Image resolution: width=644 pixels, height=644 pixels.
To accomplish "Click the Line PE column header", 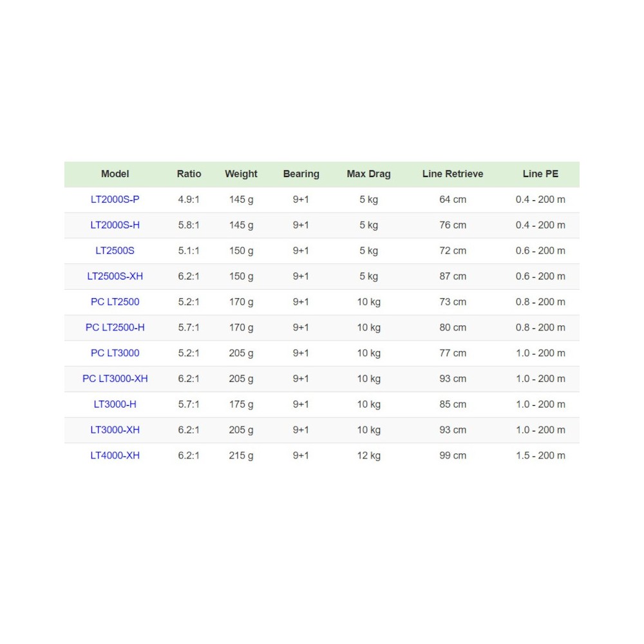I will pos(540,174).
